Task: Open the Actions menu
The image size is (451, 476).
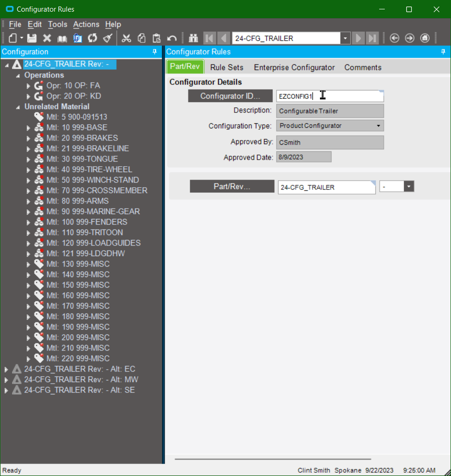Action: [x=86, y=24]
